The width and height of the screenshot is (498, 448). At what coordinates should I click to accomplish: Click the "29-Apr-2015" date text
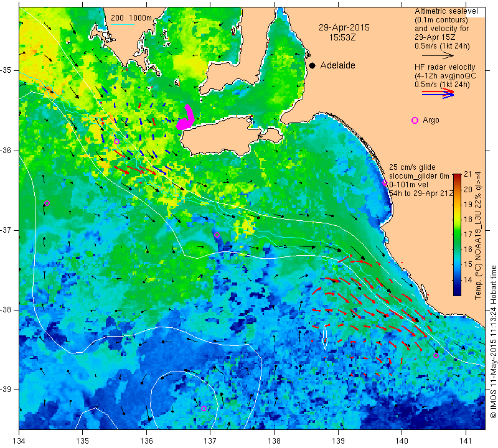[344, 27]
